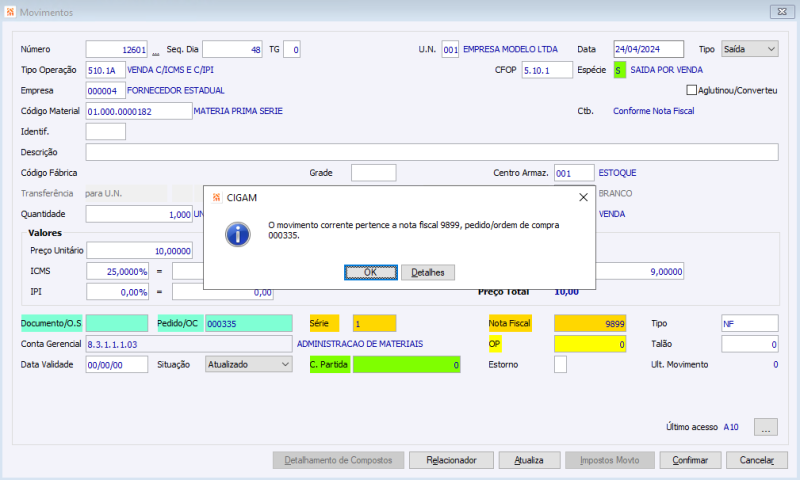
Task: Click the Número field 12601
Action: tap(116, 49)
